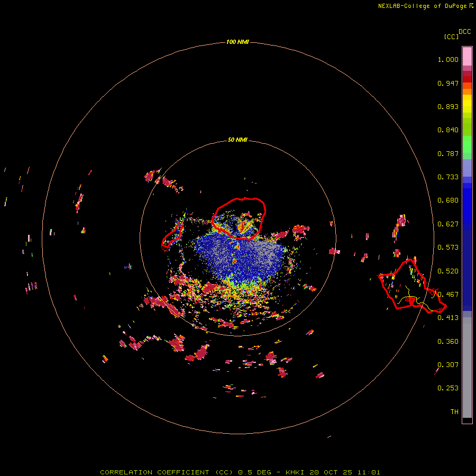
Task: Click the gray lower section of color bar
Action: 467,368
